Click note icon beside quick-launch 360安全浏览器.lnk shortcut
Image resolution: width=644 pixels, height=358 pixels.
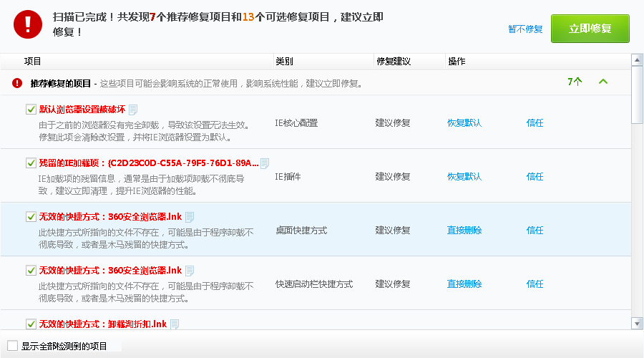190,271
